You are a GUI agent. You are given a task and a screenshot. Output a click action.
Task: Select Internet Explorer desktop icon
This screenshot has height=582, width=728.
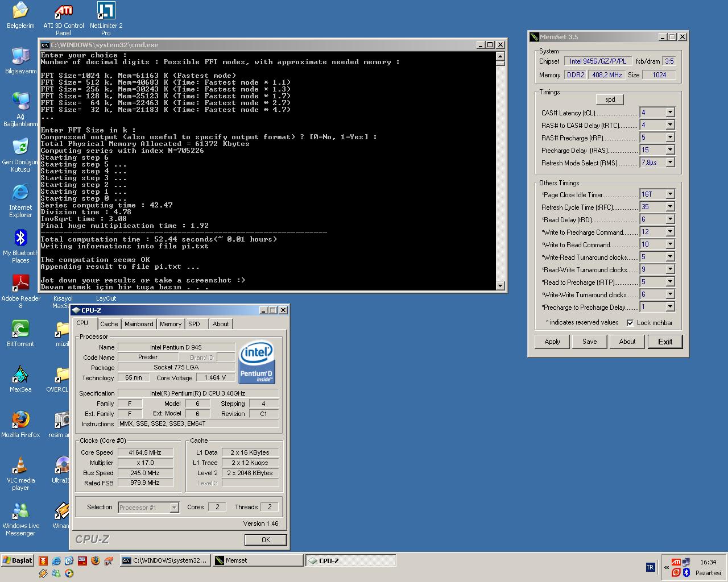pos(20,201)
